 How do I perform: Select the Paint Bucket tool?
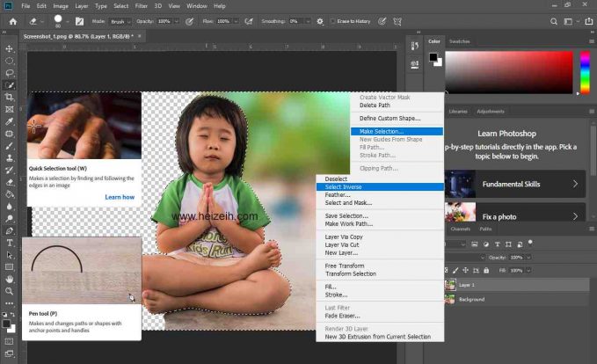[x=9, y=194]
